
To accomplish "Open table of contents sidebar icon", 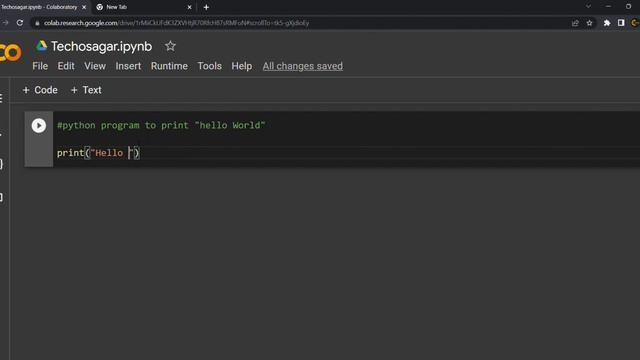I will point(2,98).
